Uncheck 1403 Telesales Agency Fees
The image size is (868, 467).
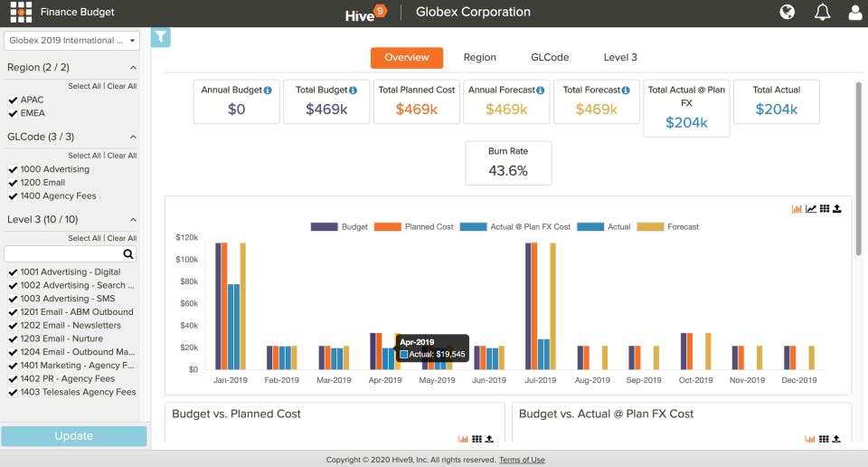[x=13, y=392]
